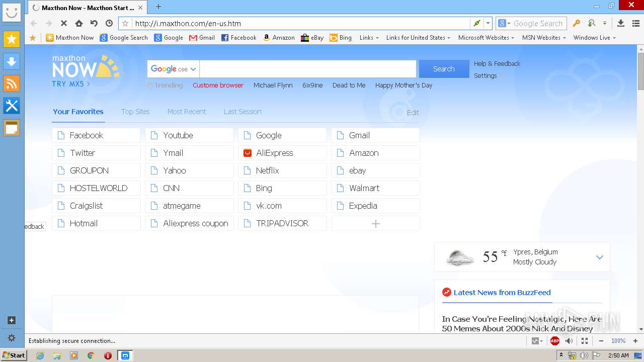The width and height of the screenshot is (644, 362).
Task: Close the Maxthon Now tab
Action: [140, 8]
